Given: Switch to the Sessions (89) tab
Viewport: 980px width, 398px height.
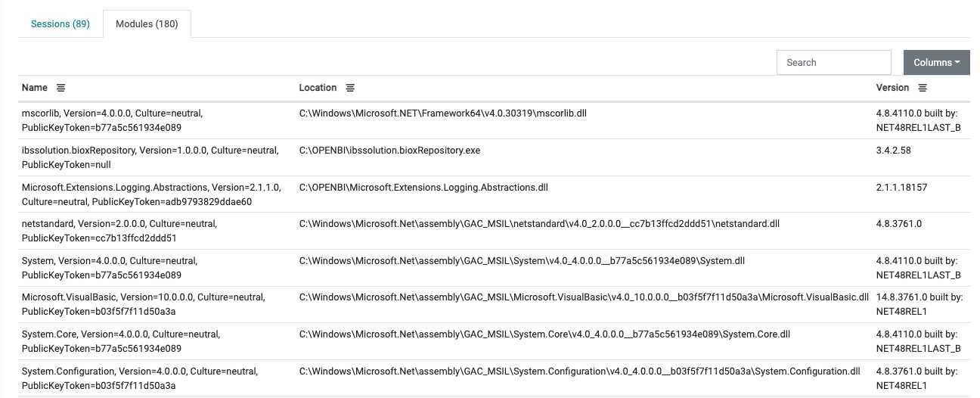Looking at the screenshot, I should [x=60, y=24].
